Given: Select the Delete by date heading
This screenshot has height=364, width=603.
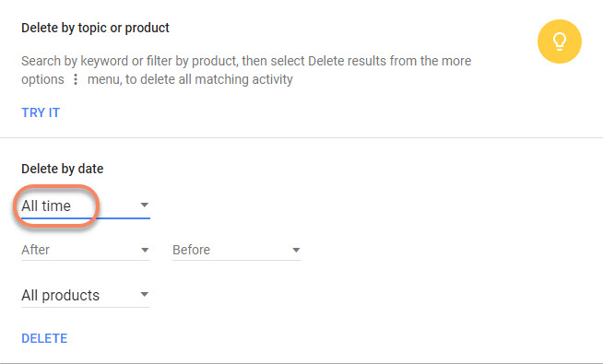Looking at the screenshot, I should (x=63, y=169).
